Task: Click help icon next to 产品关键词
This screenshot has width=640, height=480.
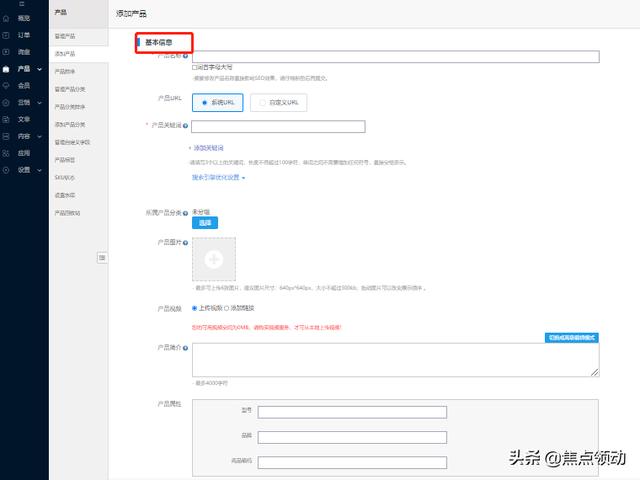Action: [185, 126]
